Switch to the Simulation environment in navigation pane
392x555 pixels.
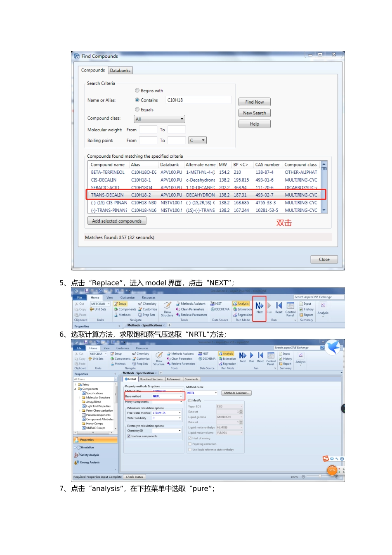[87, 448]
